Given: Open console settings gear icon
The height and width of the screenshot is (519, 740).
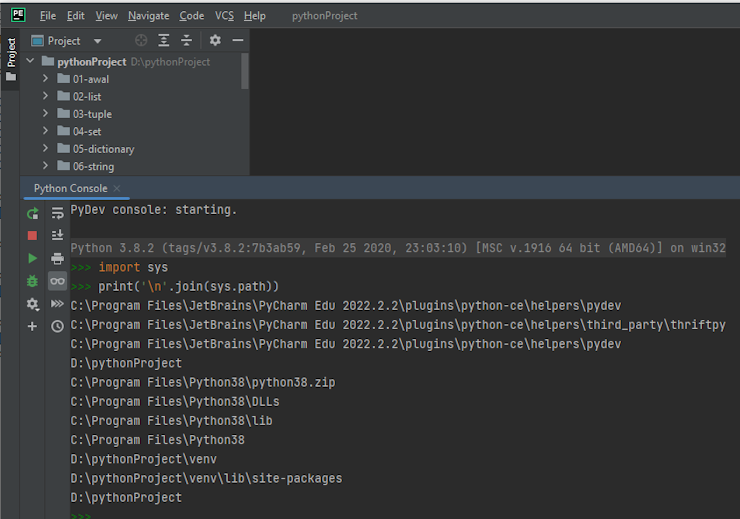Looking at the screenshot, I should tap(32, 304).
